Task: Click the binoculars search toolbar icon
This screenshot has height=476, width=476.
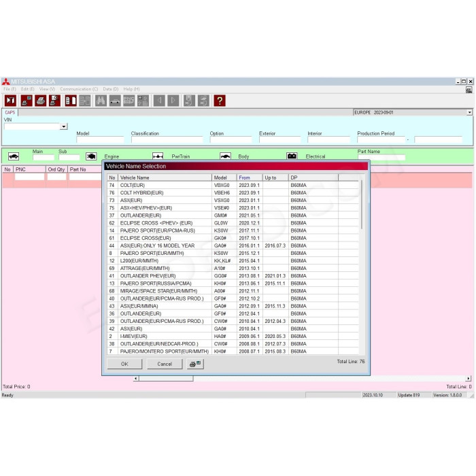Action: [x=101, y=101]
